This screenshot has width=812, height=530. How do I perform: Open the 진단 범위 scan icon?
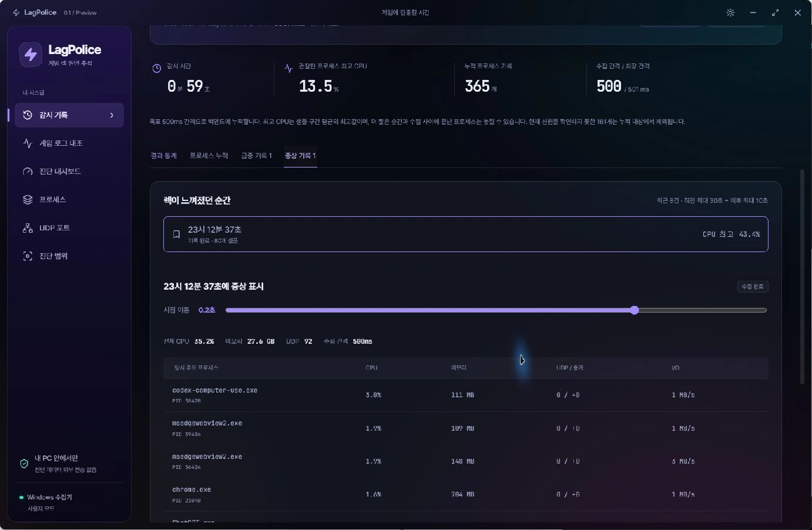(x=28, y=256)
